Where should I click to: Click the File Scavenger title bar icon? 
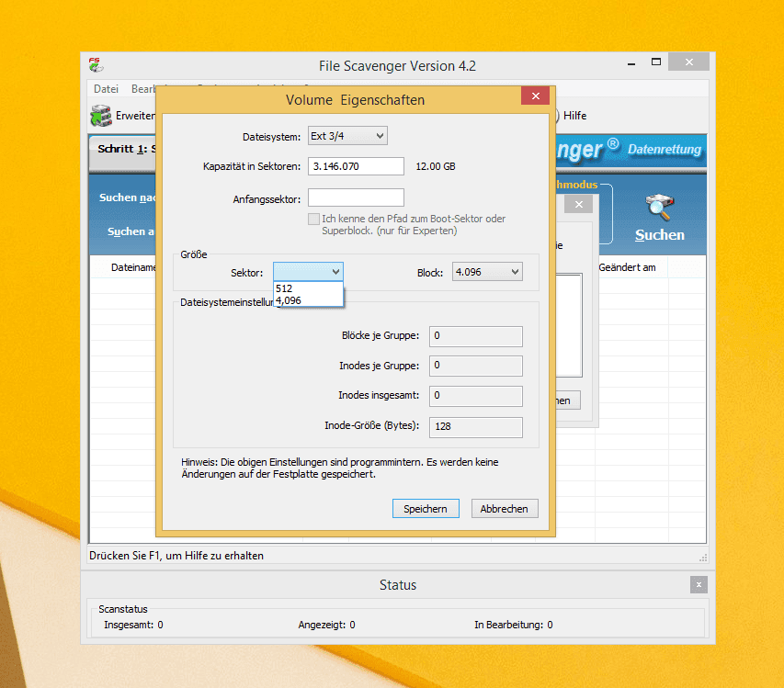click(x=96, y=65)
